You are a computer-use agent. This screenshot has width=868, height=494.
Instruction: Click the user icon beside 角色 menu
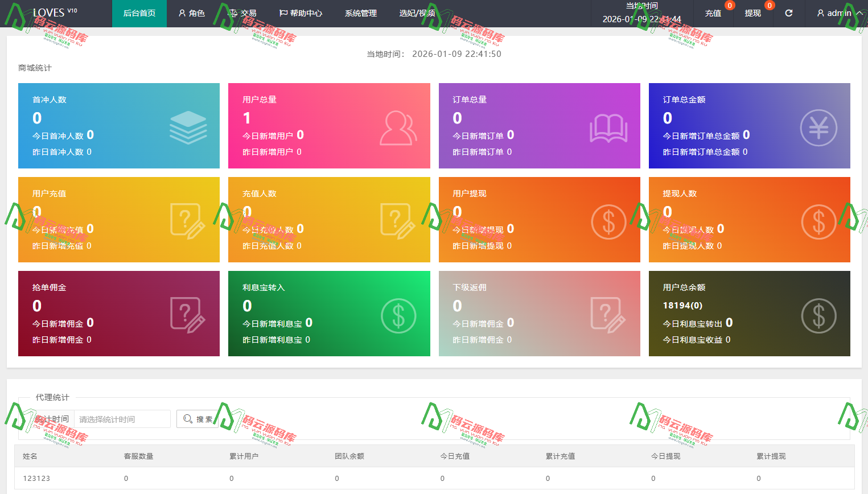(182, 13)
